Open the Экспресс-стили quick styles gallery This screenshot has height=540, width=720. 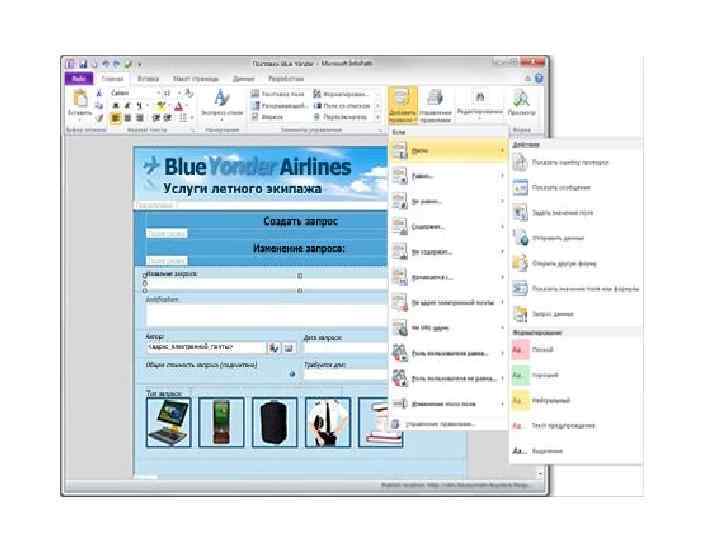(x=222, y=103)
